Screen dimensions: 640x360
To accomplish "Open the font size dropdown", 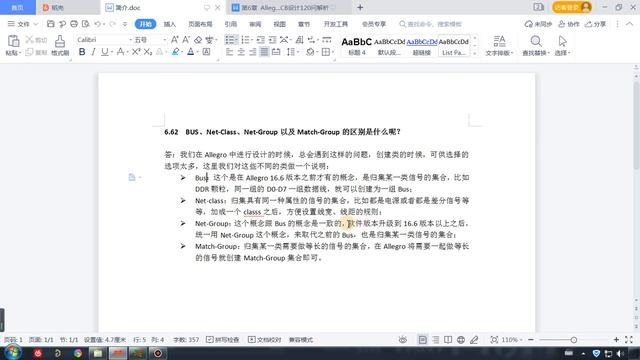I will pos(164,40).
